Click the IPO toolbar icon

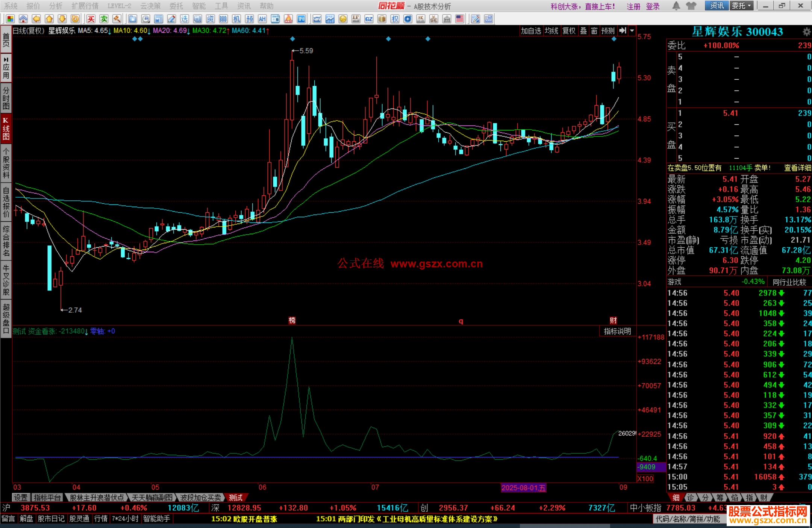click(x=301, y=19)
